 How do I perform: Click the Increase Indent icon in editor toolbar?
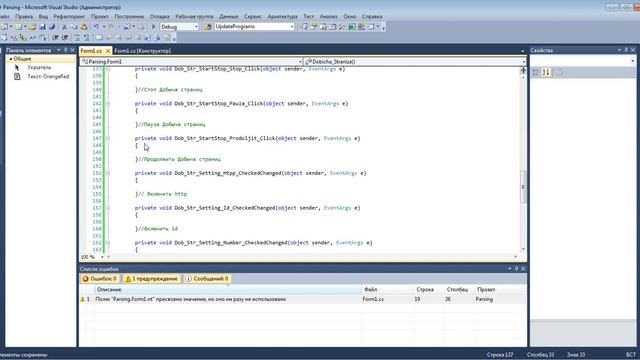point(65,38)
